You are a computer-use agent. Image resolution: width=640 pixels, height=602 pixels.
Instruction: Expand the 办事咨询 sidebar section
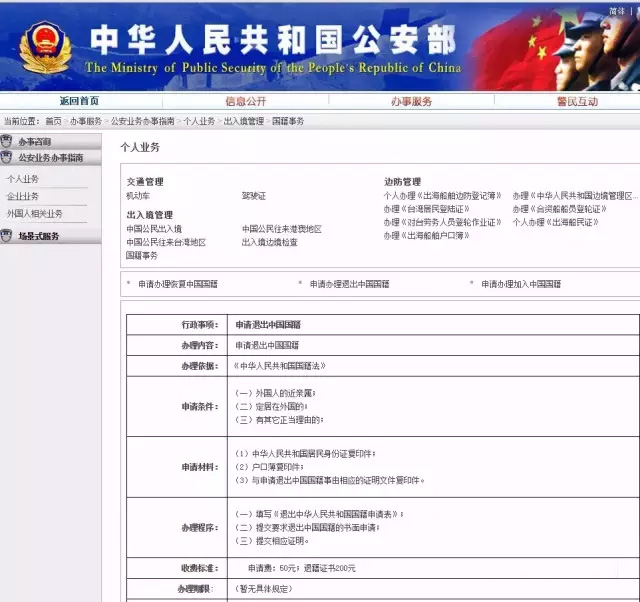[x=34, y=143]
